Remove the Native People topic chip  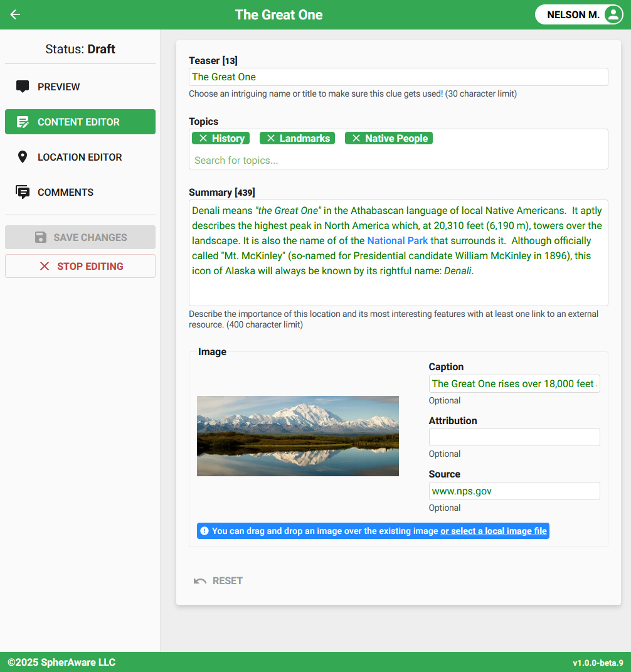356,139
